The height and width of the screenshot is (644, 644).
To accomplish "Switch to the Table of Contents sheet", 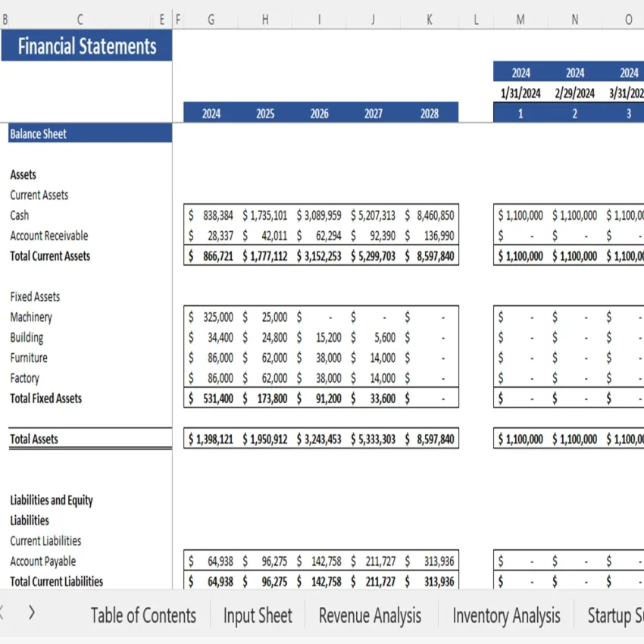I will (143, 615).
